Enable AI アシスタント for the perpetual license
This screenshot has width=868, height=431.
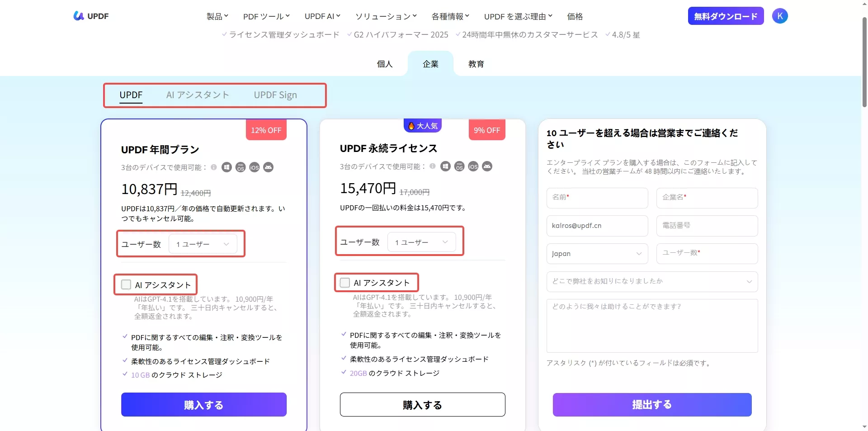click(345, 283)
